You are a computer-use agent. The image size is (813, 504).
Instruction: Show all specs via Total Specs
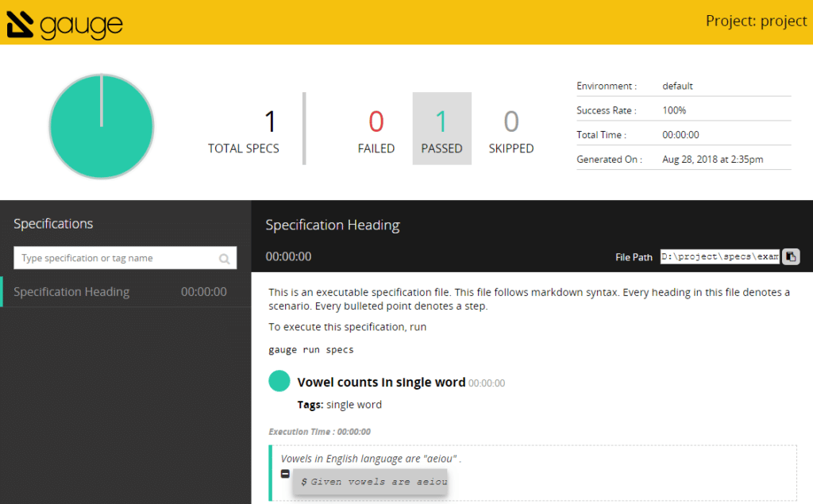coord(244,129)
